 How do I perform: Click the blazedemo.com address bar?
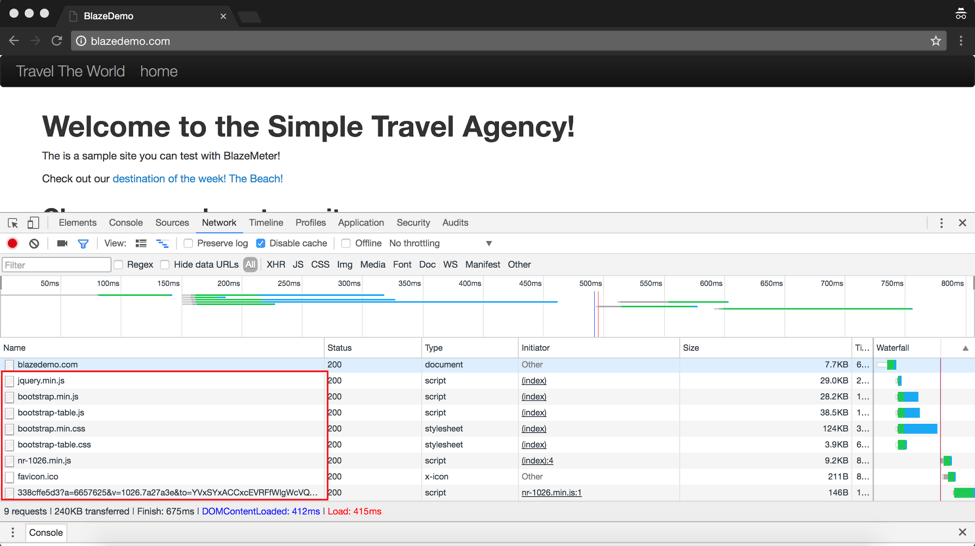(509, 41)
